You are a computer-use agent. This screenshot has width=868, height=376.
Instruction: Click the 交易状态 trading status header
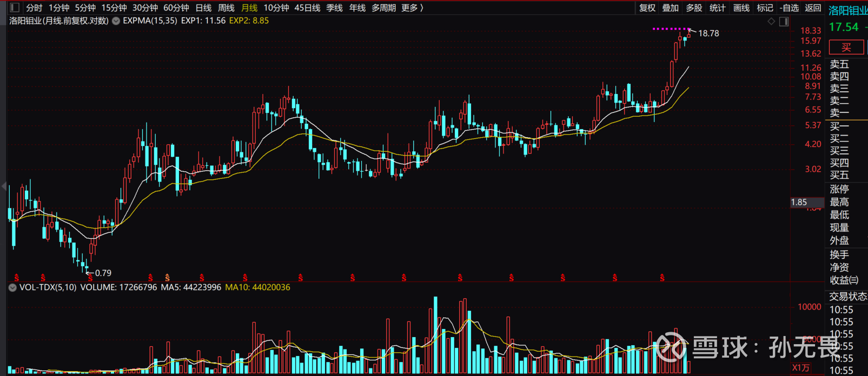click(x=848, y=297)
